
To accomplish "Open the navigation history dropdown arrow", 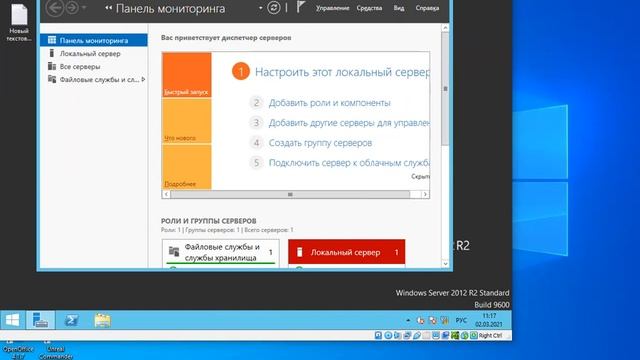I will click(x=84, y=8).
